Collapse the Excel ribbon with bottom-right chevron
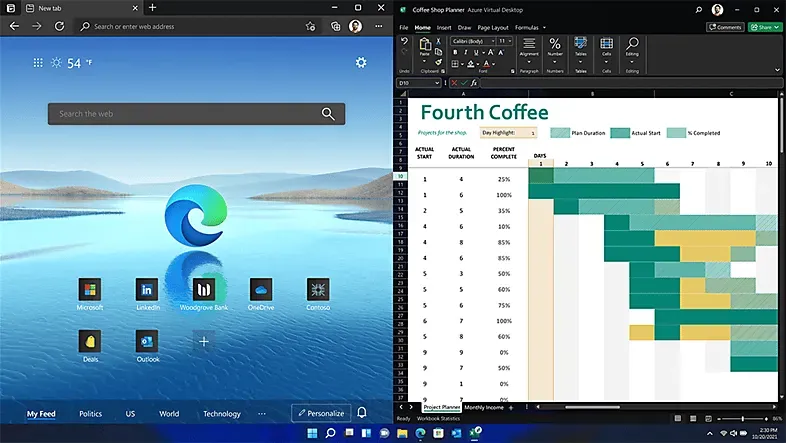This screenshot has height=443, width=786. tap(777, 70)
